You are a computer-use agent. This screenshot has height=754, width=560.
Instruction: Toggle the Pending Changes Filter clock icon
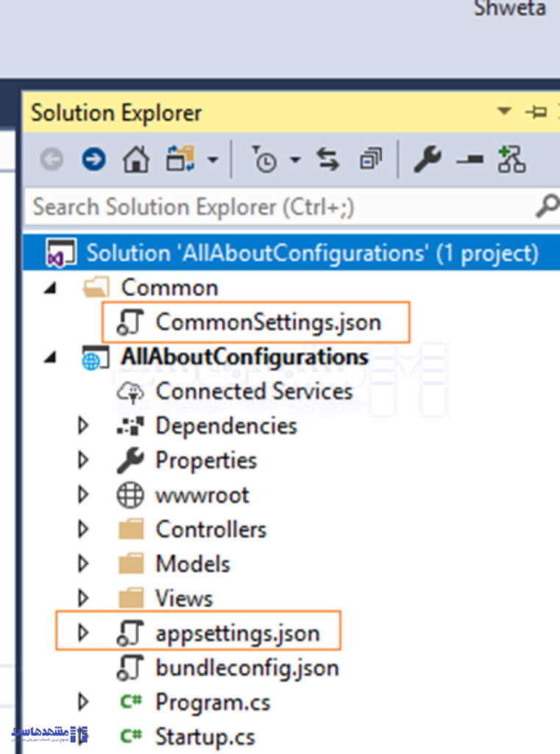click(263, 159)
